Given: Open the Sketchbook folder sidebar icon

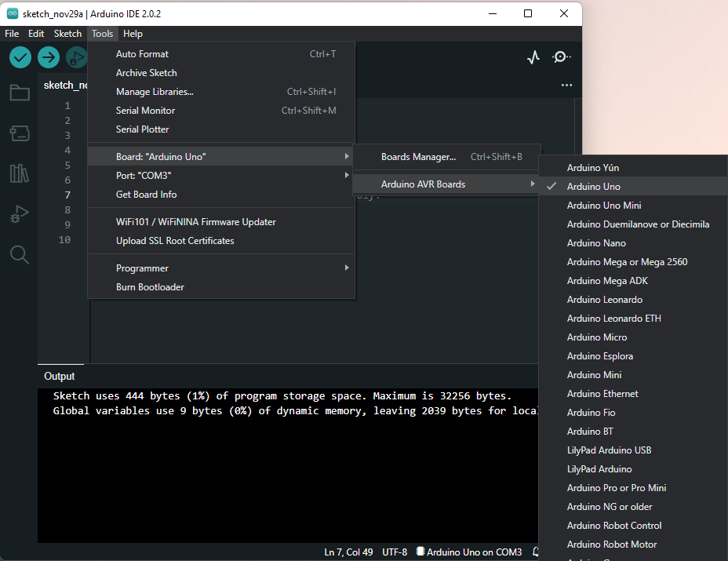Looking at the screenshot, I should tap(20, 93).
